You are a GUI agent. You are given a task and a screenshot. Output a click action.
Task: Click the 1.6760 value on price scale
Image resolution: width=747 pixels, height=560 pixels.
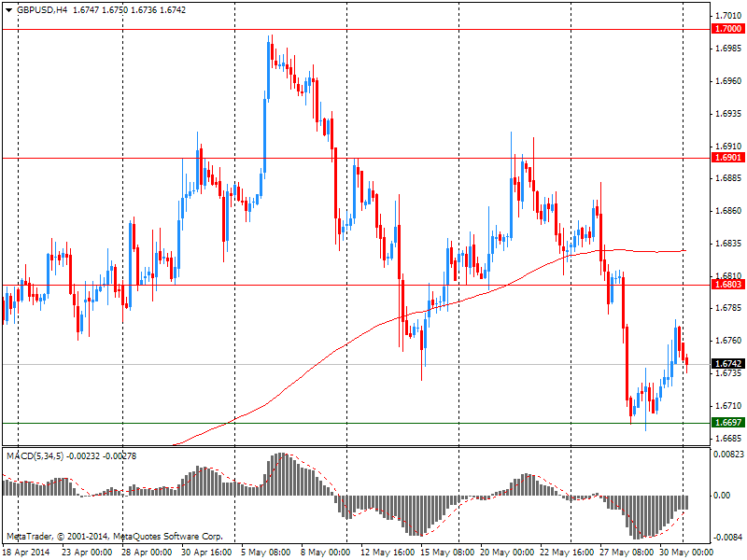tap(729, 341)
